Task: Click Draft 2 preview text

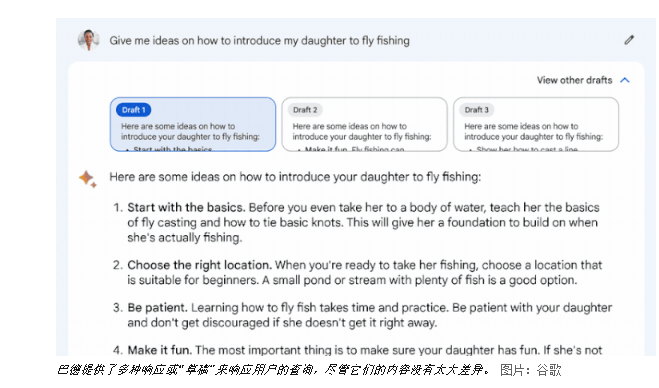Action: click(x=362, y=132)
